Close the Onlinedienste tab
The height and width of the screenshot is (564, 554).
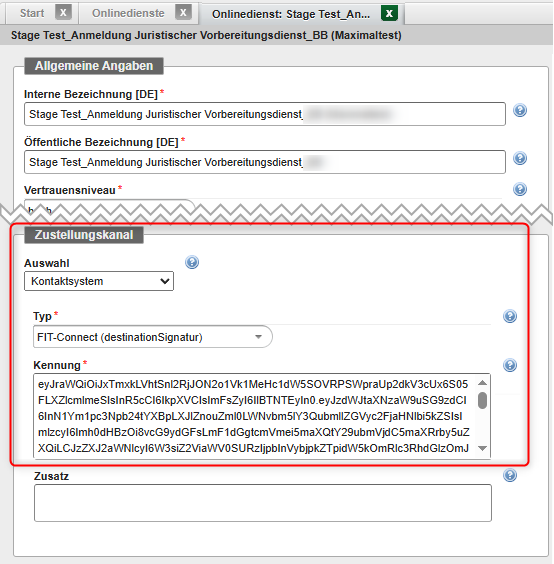point(183,13)
